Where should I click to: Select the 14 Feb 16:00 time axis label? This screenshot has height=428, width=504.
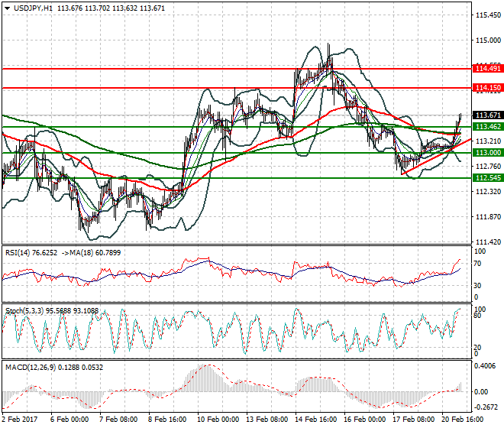[315, 420]
